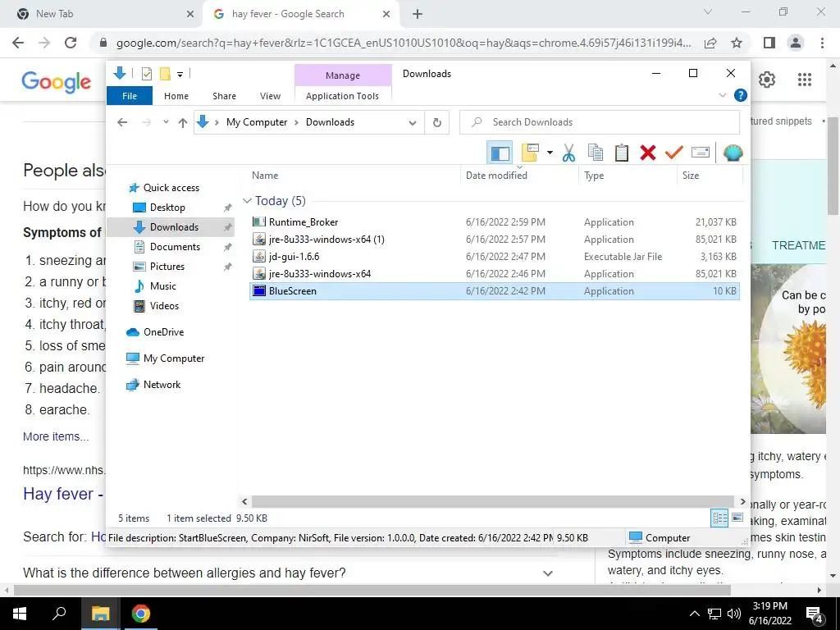Click the folder options toolbar icon
Image resolution: width=840 pixels, height=630 pixels.
pos(530,153)
